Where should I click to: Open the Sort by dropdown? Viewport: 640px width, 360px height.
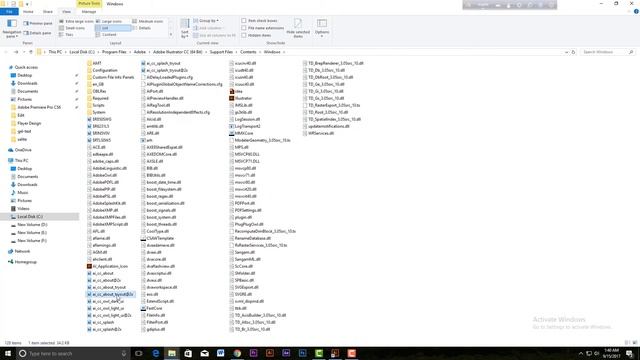[185, 28]
